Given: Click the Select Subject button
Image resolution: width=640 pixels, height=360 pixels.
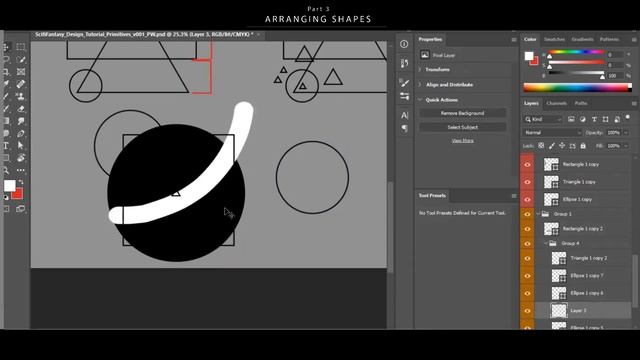Looking at the screenshot, I should [462, 127].
